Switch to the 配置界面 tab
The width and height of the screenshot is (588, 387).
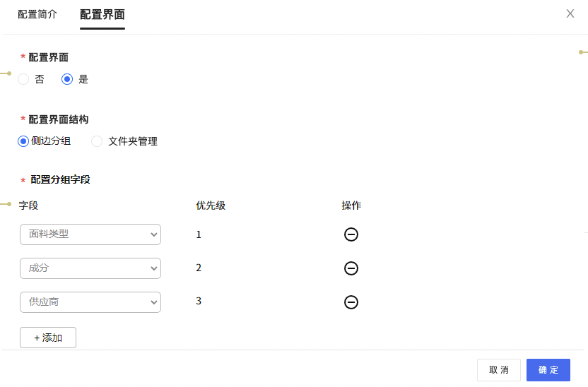102,14
